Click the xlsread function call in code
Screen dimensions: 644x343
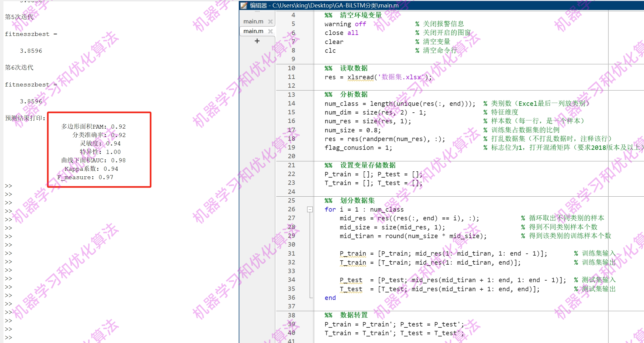(360, 77)
